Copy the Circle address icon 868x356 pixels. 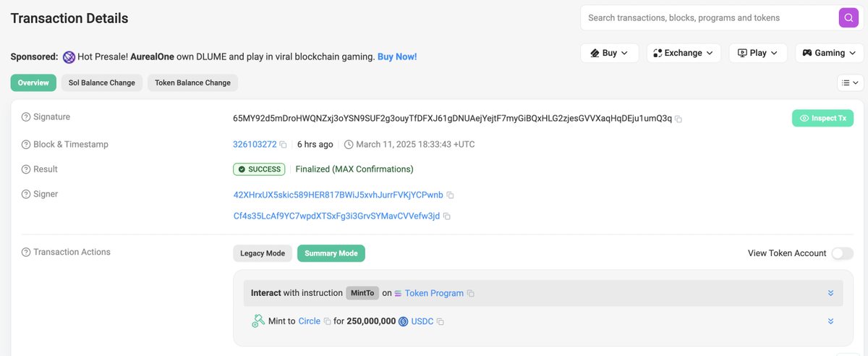pos(327,321)
